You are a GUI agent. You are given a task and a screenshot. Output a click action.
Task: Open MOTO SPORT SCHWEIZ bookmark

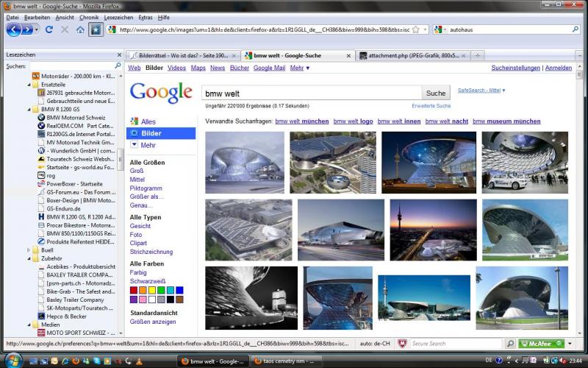pos(76,333)
